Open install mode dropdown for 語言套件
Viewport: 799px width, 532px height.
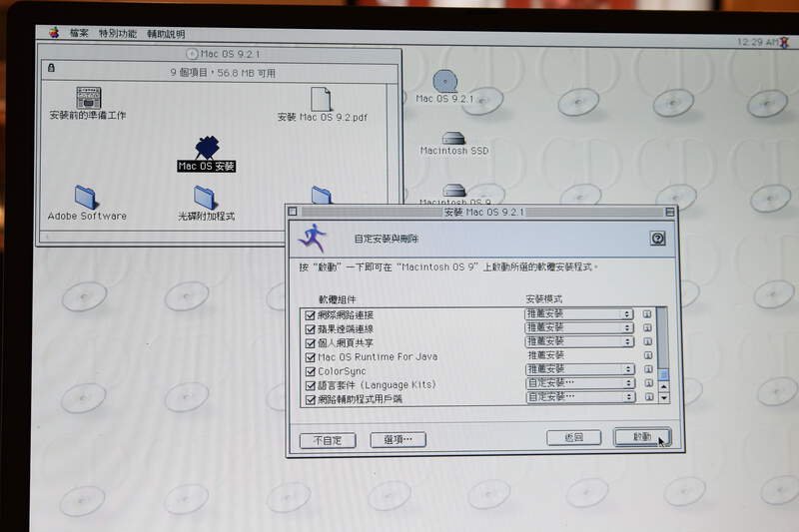click(580, 382)
